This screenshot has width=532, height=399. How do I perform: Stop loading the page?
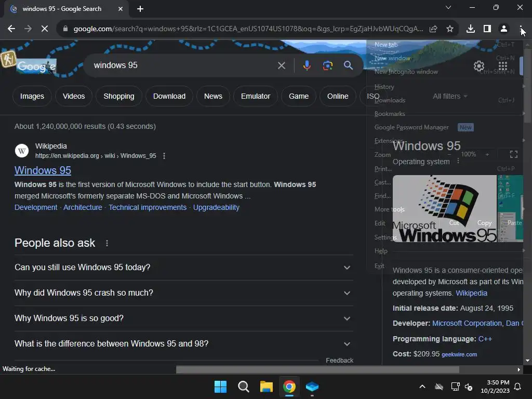45,29
